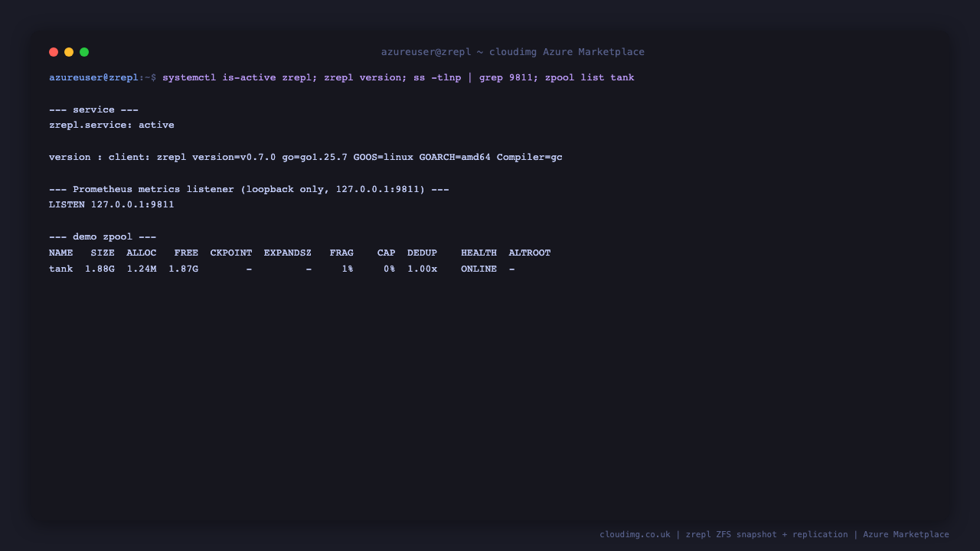Click the 1.88G size value
Screen dimensions: 980x551
(100, 269)
